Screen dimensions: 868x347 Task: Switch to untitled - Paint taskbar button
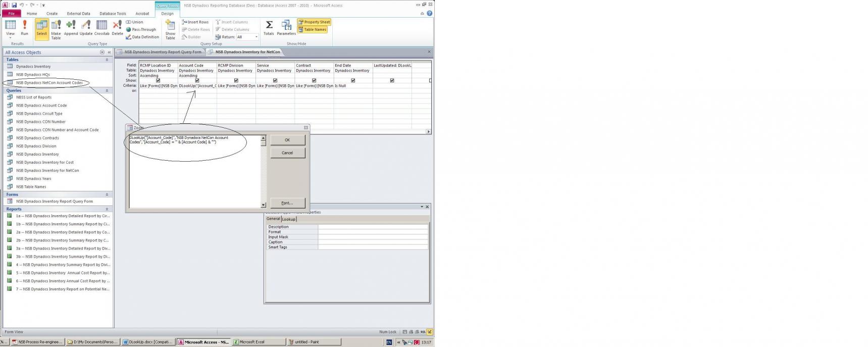(314, 342)
